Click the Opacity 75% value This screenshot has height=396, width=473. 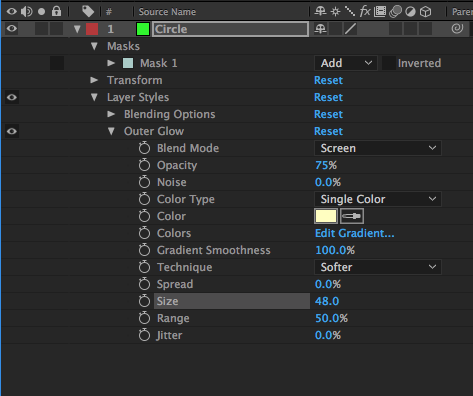326,165
